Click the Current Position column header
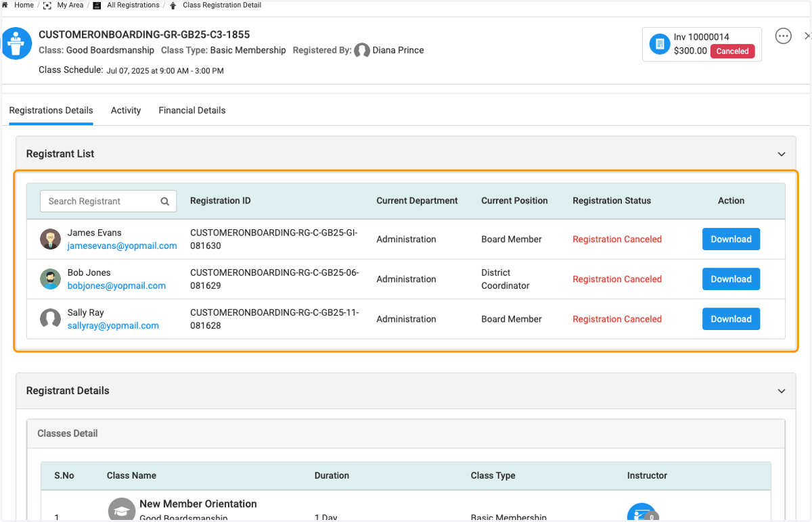This screenshot has height=522, width=812. pos(514,201)
